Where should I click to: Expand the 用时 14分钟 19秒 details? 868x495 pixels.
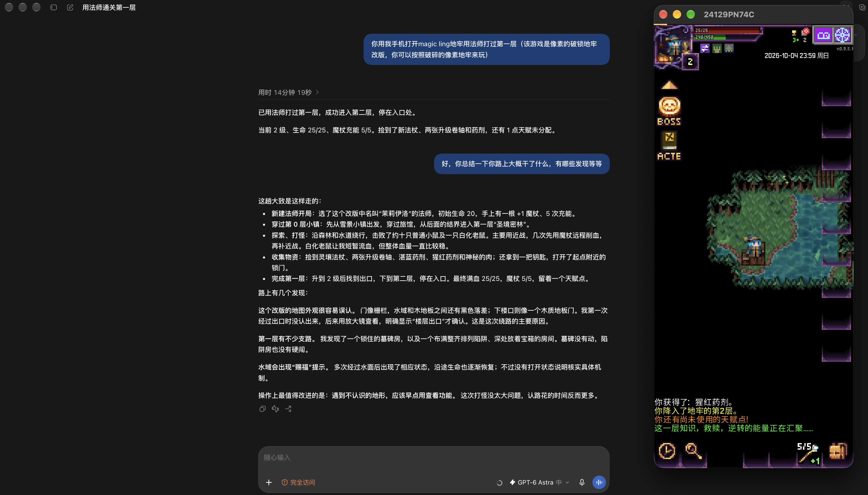coord(289,92)
